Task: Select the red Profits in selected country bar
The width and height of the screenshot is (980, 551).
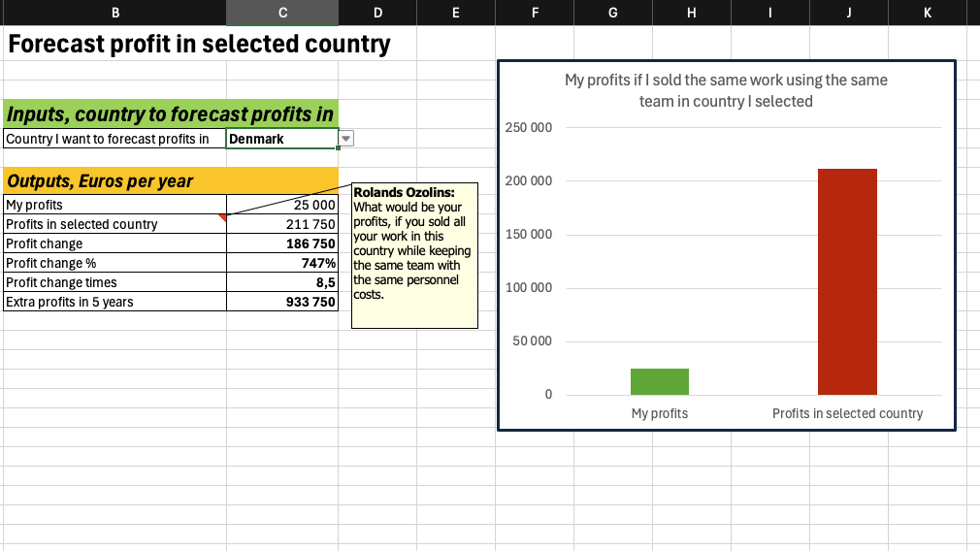Action: pos(847,281)
